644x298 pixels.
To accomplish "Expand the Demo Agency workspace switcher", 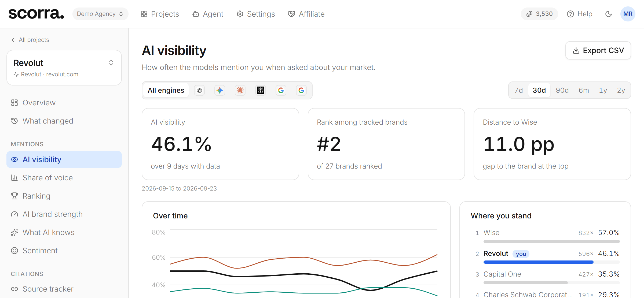I will click(100, 14).
